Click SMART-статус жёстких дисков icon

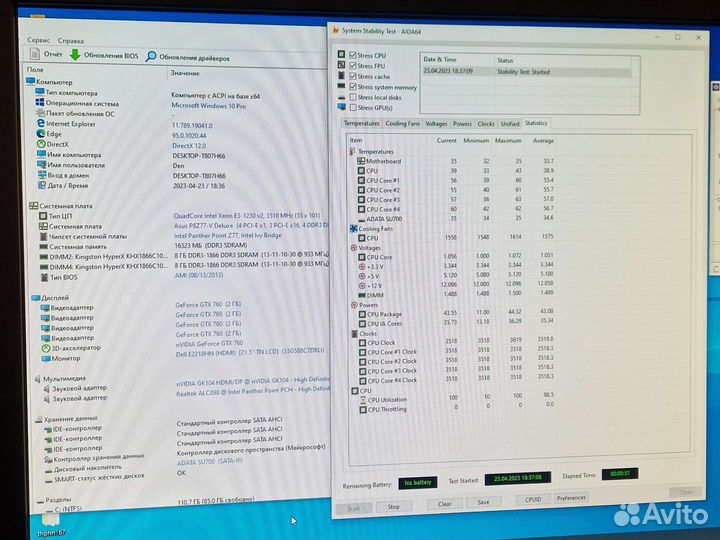(x=49, y=480)
